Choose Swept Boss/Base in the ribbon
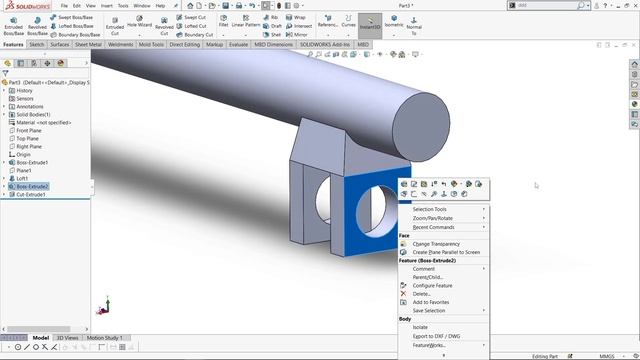640x360 pixels. click(x=71, y=18)
